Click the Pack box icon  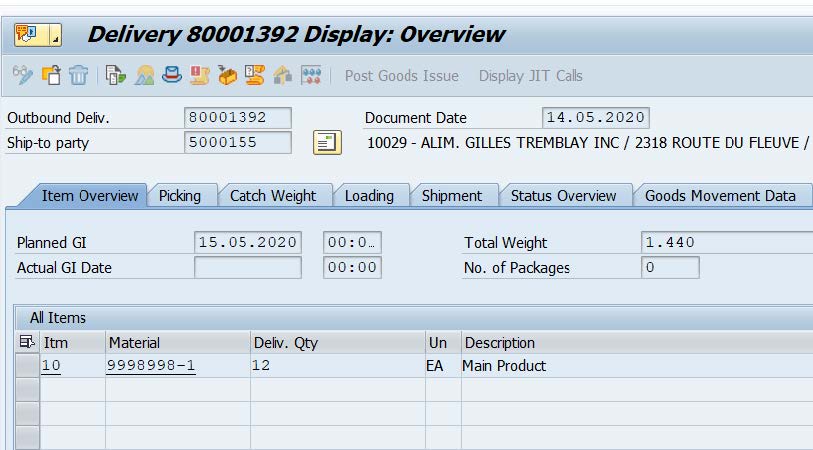pos(227,76)
